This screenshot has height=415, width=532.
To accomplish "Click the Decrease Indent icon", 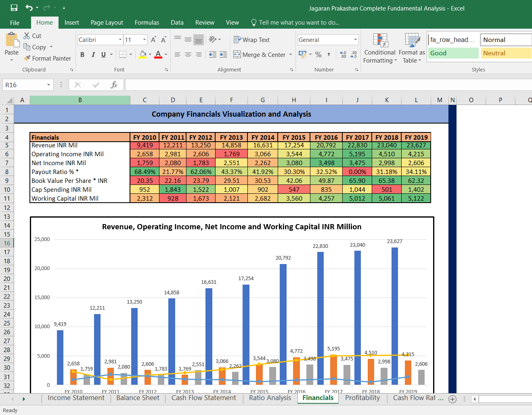I will [x=213, y=54].
